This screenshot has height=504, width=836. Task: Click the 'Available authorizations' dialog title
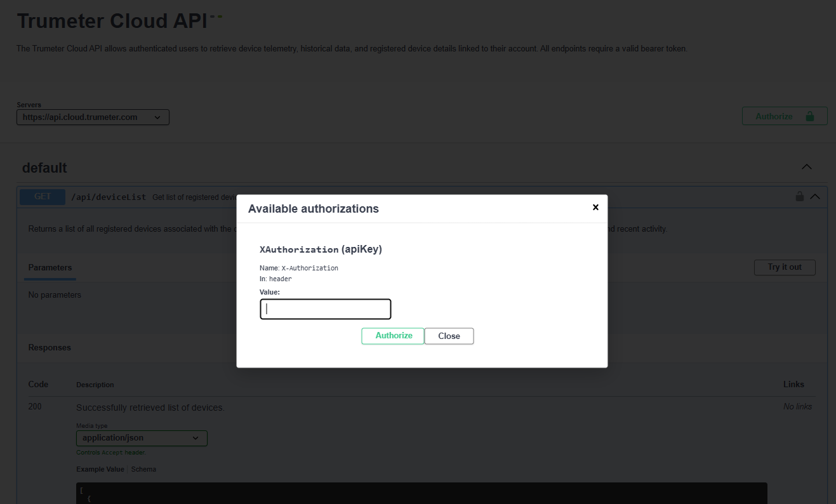(x=314, y=209)
